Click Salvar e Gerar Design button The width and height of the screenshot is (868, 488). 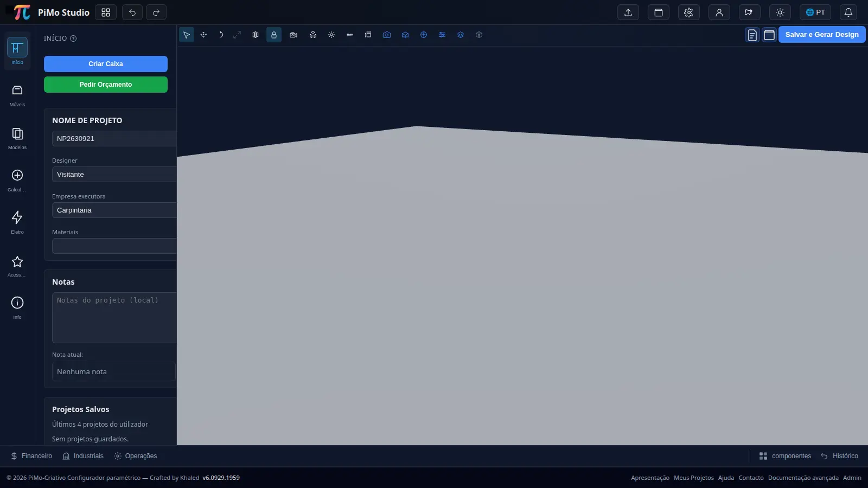[x=822, y=35]
